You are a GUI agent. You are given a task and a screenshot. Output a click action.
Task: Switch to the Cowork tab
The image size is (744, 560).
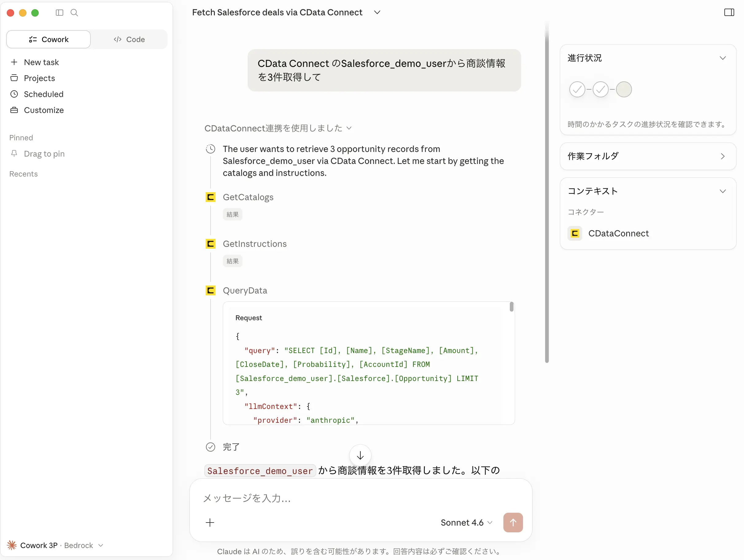(x=48, y=39)
